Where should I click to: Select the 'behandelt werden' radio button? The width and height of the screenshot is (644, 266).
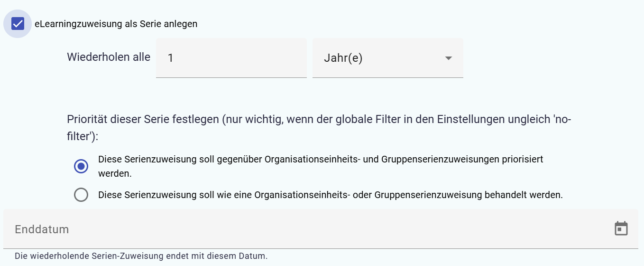pyautogui.click(x=81, y=195)
